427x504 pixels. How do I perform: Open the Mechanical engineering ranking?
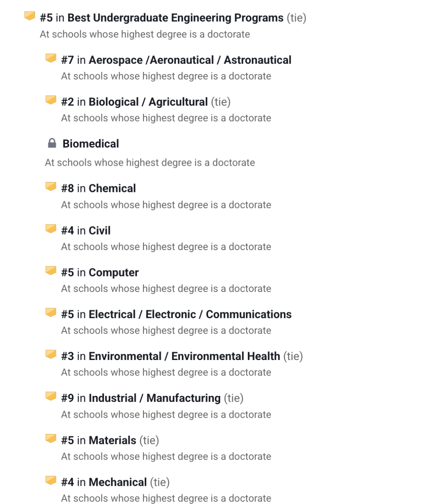(x=118, y=482)
